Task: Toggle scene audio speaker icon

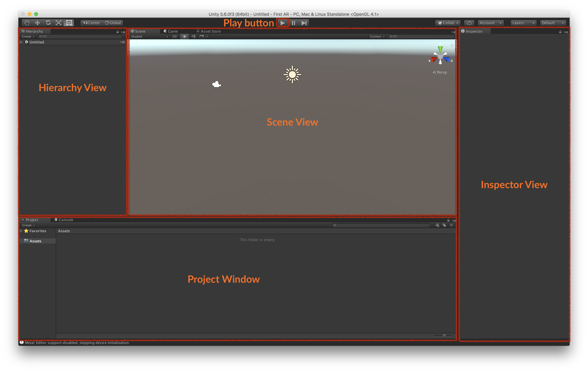Action: point(193,36)
